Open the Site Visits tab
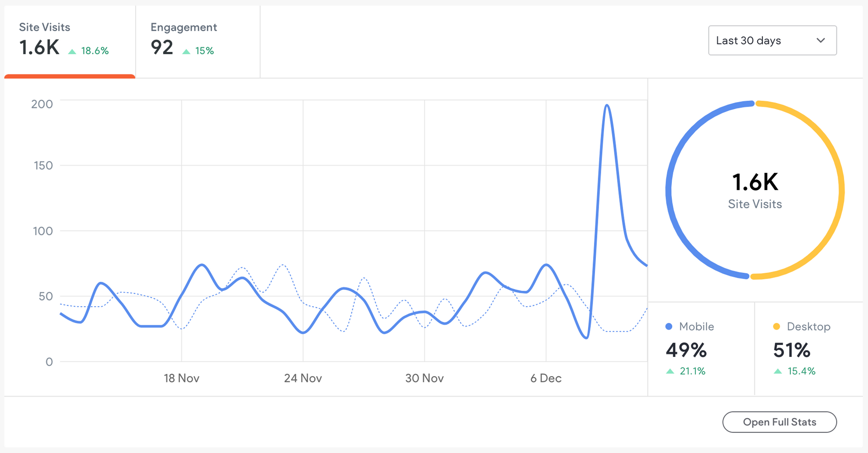The width and height of the screenshot is (868, 453). (70, 41)
